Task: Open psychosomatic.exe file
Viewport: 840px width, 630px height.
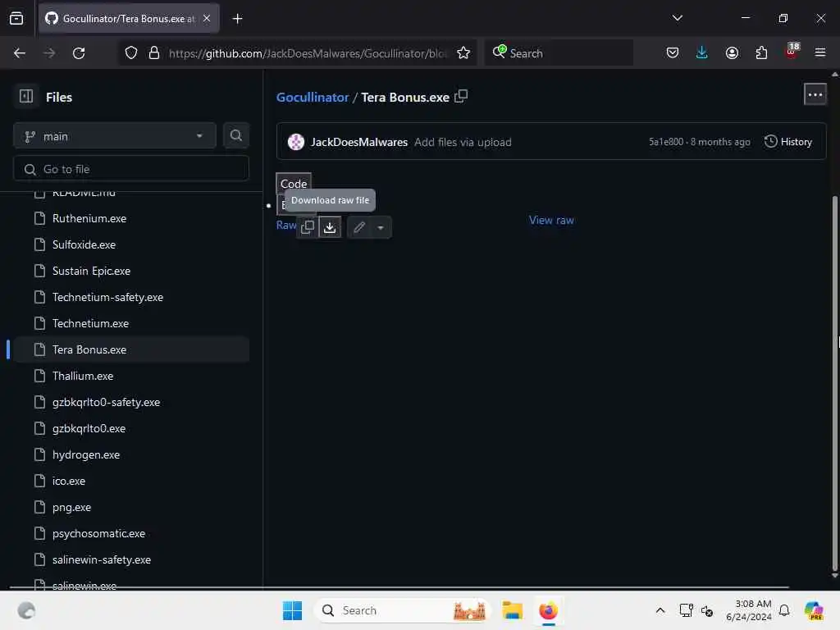Action: point(131,533)
